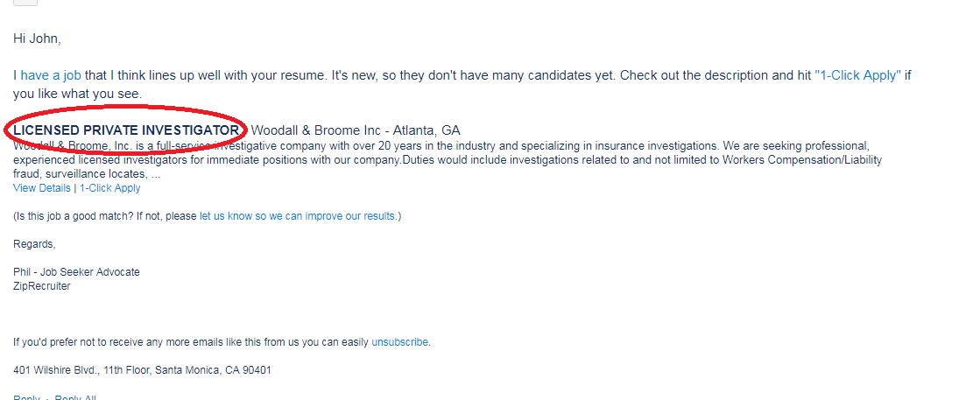Click the unsubscribe link
Image resolution: width=980 pixels, height=400 pixels.
click(400, 342)
